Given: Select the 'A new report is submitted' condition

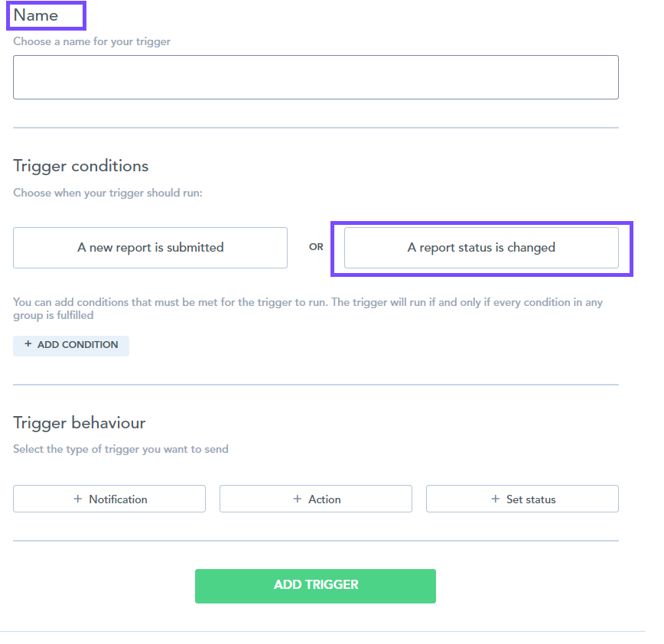Looking at the screenshot, I should coord(150,247).
